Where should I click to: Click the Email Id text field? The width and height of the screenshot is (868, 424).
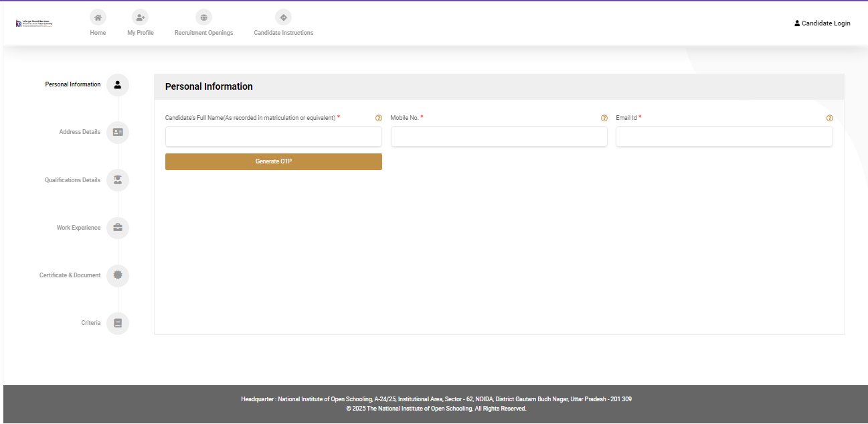coord(724,137)
